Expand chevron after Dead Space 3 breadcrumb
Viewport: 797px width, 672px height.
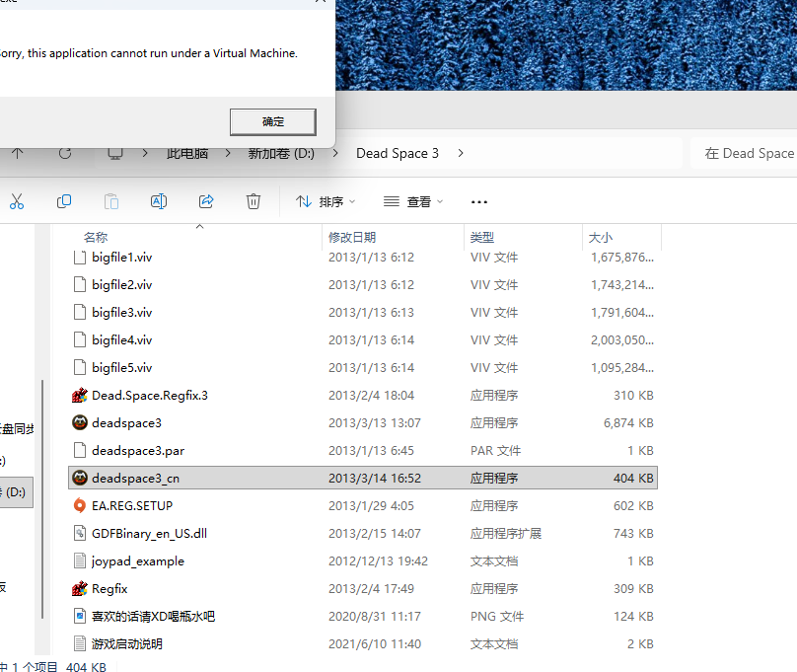[x=461, y=153]
